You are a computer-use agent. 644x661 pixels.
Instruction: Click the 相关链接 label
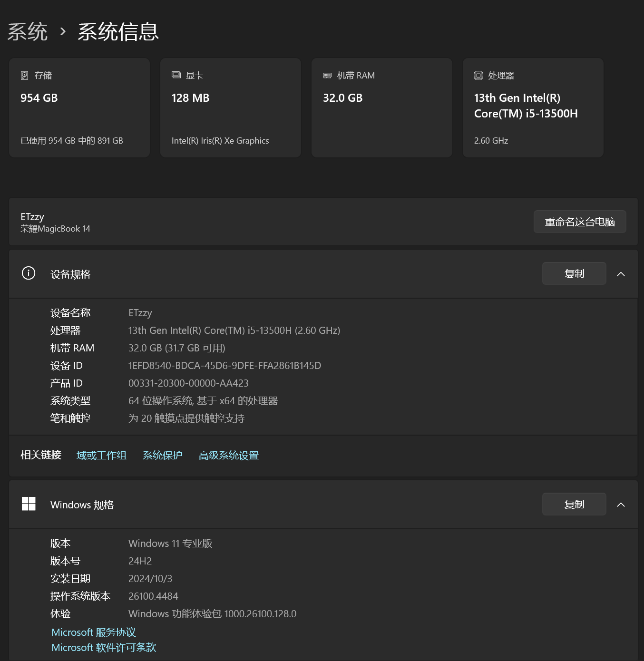coord(41,455)
